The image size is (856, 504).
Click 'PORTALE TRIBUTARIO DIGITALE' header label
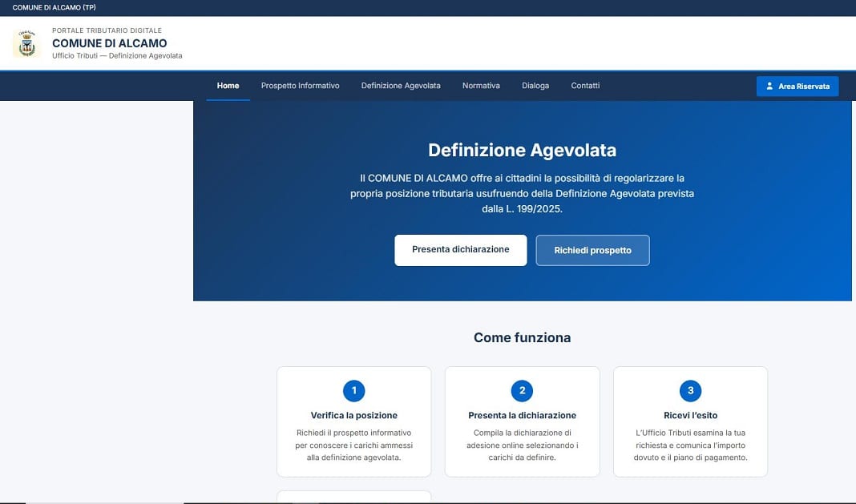click(107, 30)
